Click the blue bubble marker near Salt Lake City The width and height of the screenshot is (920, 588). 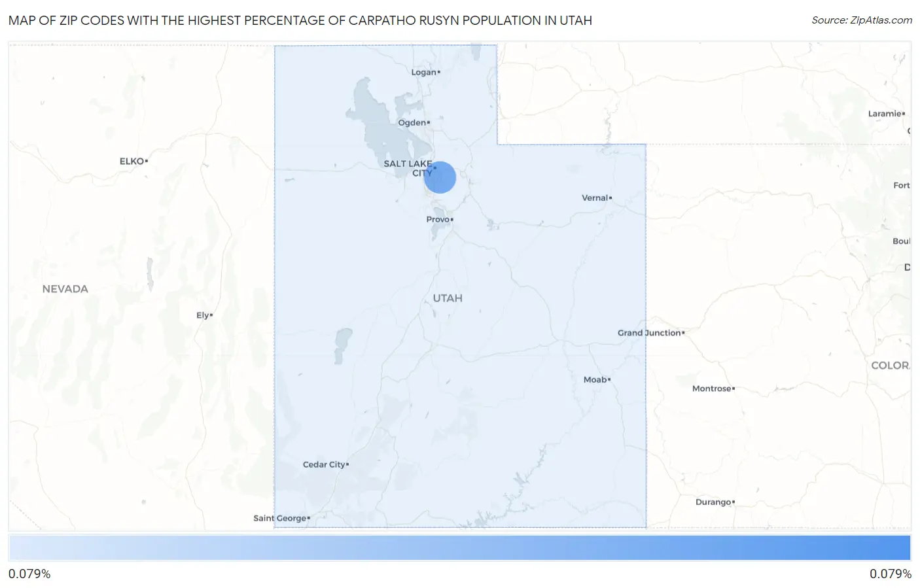pos(440,177)
